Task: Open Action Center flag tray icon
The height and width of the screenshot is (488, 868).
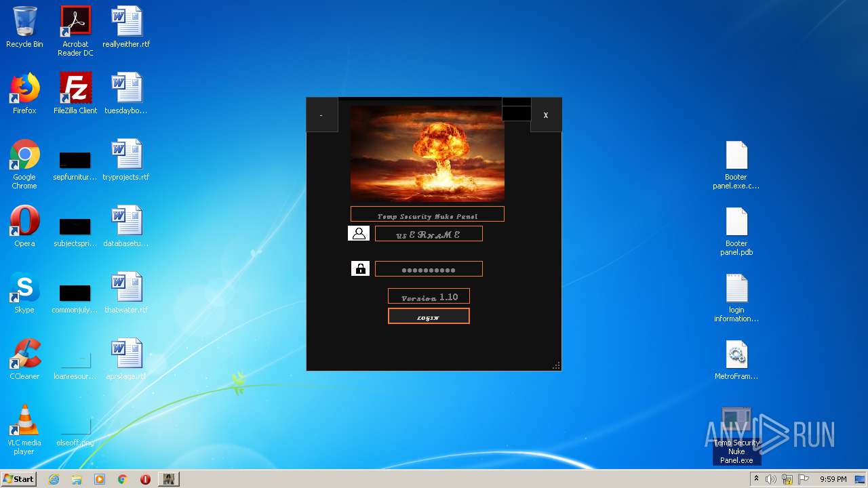Action: pyautogui.click(x=804, y=479)
